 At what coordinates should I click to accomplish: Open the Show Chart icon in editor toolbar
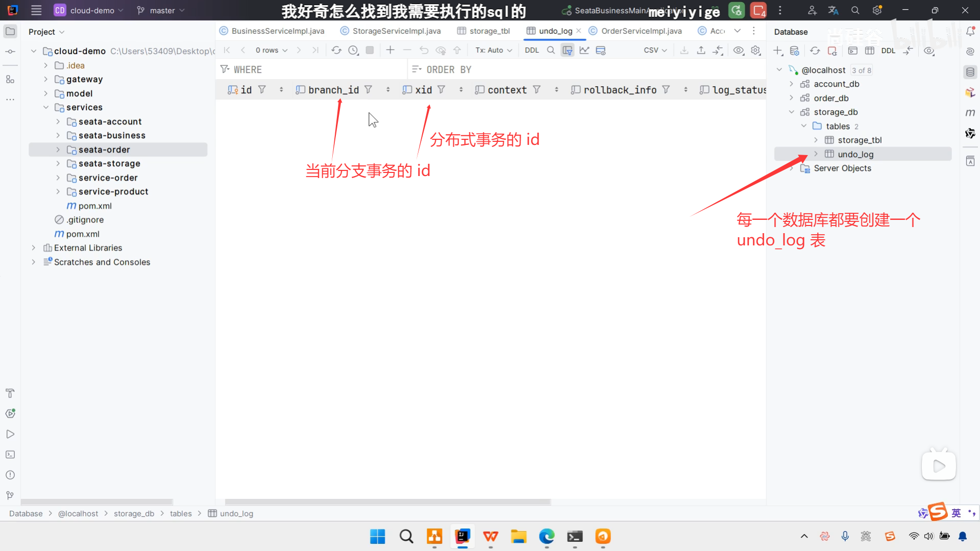click(584, 50)
